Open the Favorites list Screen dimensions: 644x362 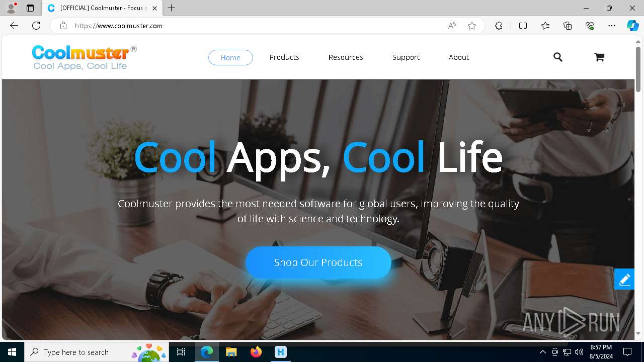pyautogui.click(x=545, y=26)
